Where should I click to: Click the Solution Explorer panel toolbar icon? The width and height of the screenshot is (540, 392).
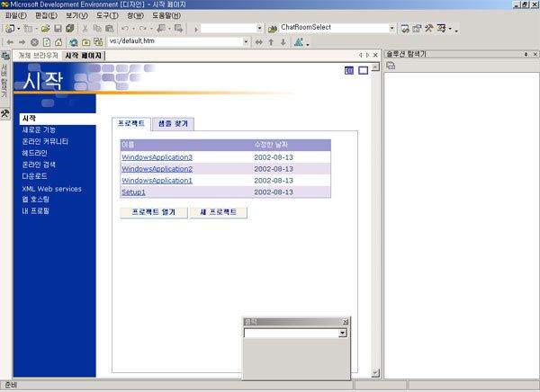tap(391, 66)
